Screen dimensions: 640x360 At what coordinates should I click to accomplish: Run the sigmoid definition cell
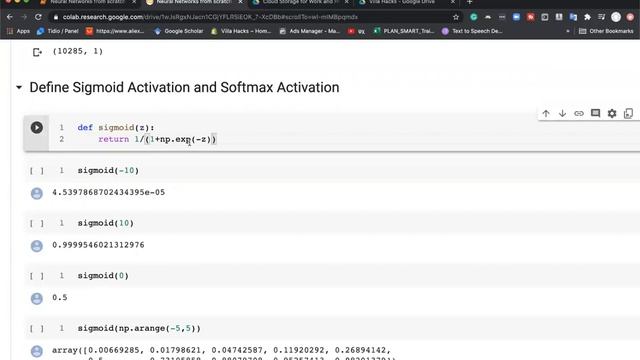(37, 128)
